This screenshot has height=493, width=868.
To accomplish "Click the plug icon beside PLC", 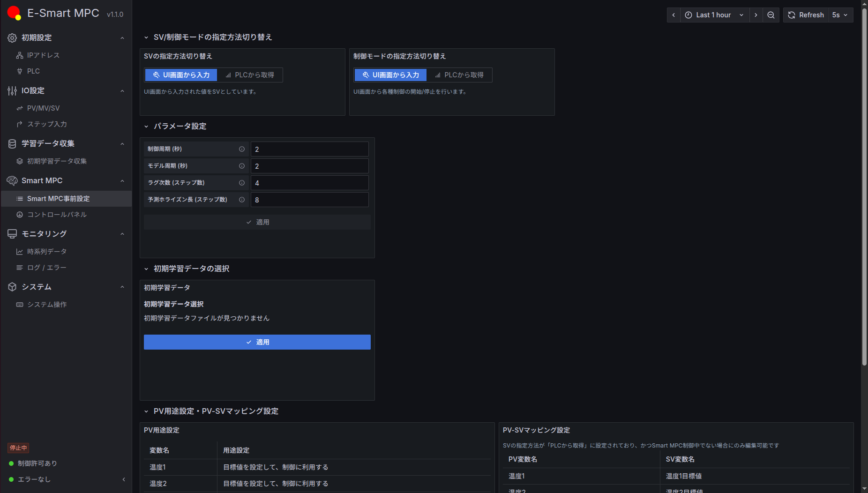I will 20,71.
